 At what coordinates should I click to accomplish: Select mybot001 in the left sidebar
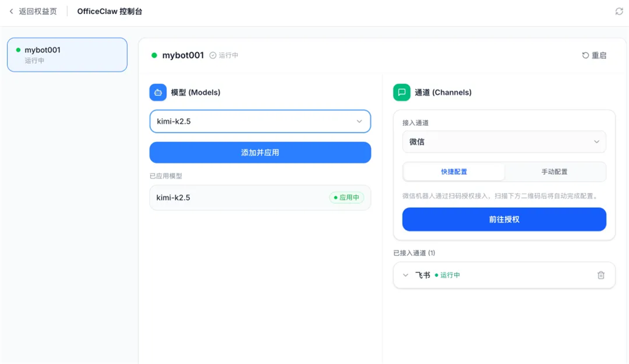(x=67, y=55)
